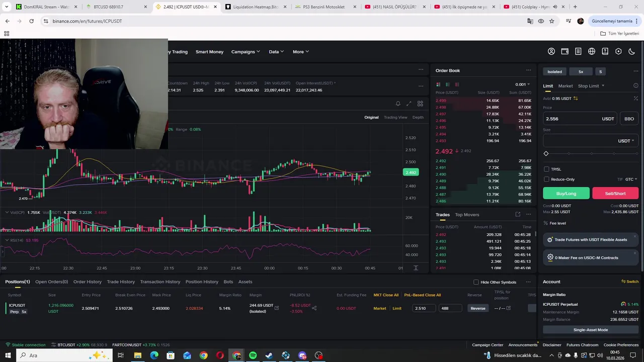Select the sell-only order book view icon
The height and width of the screenshot is (362, 644).
[457, 84]
